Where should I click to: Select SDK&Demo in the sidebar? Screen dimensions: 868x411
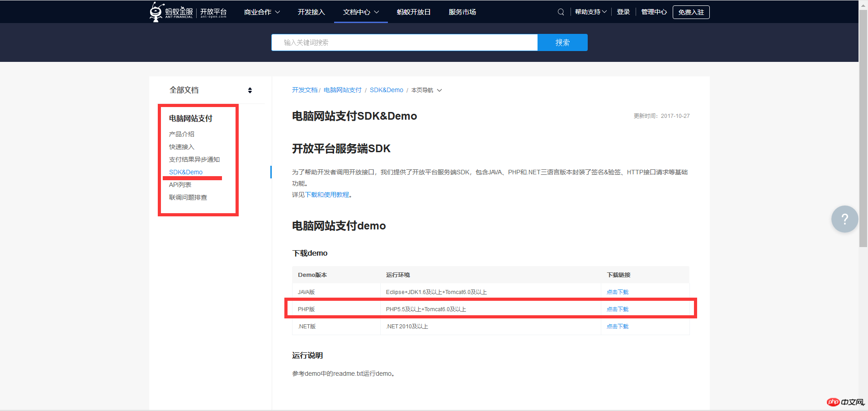click(186, 172)
